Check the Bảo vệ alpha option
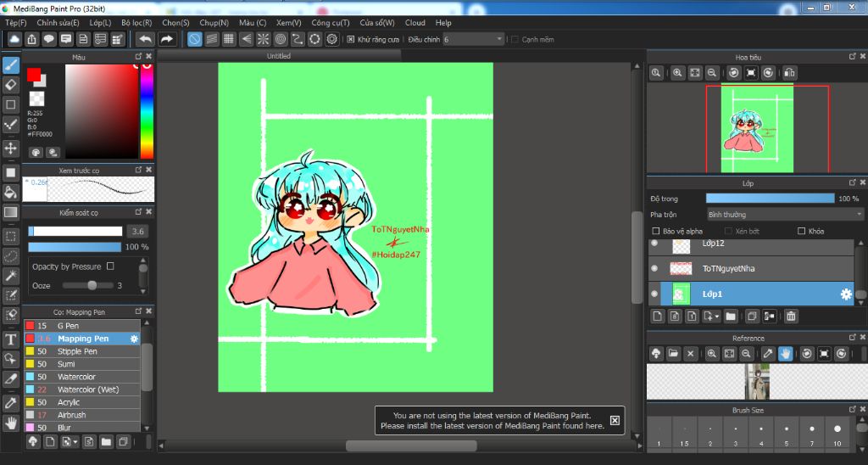 pos(655,231)
